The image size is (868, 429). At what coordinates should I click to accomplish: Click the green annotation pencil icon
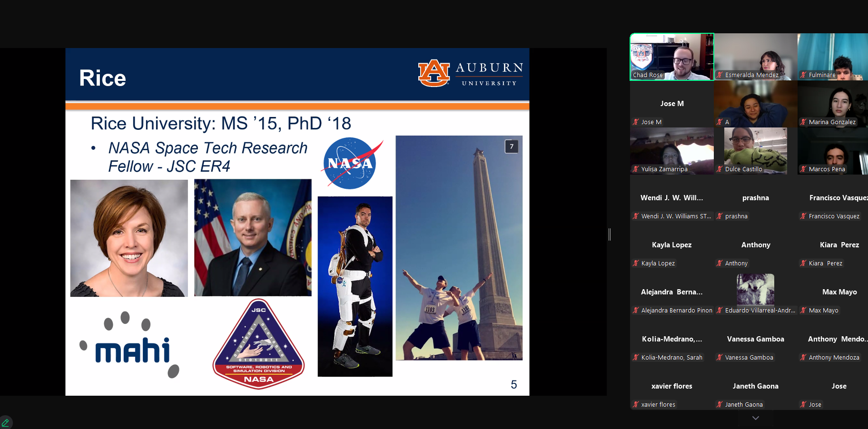(x=6, y=422)
